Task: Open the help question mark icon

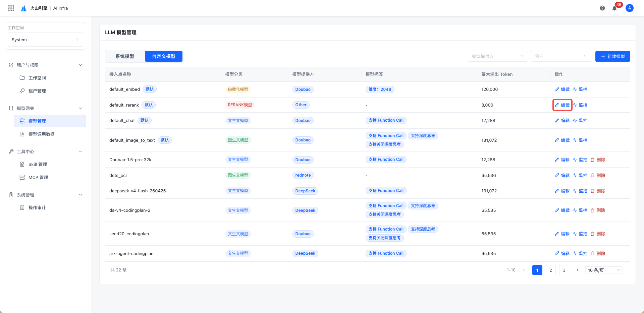Action: (x=602, y=8)
